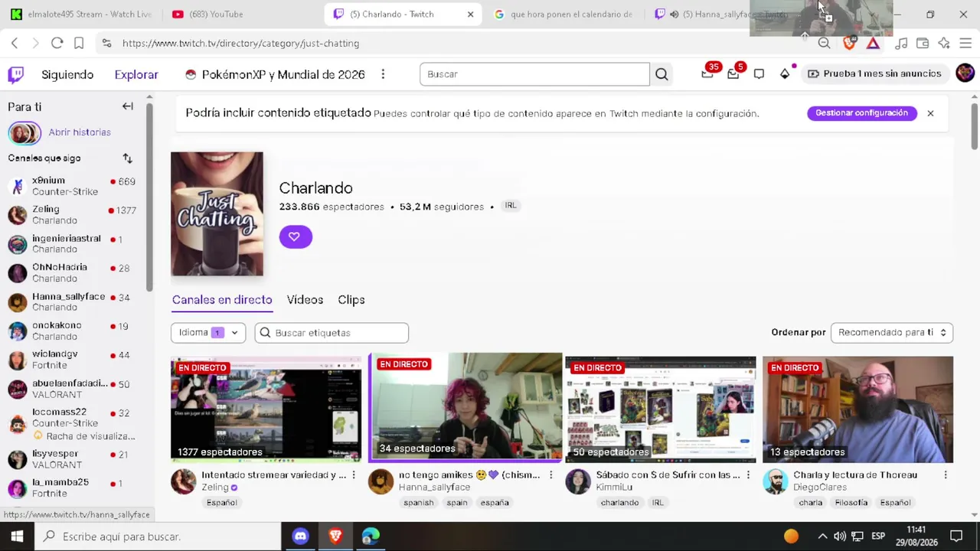The image size is (980, 551).
Task: Dismiss the tagged content banner
Action: [x=930, y=113]
